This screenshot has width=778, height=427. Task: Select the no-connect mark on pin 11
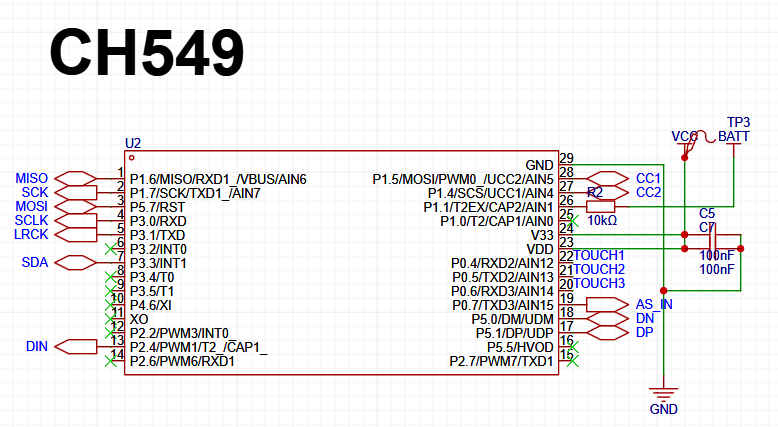111,319
